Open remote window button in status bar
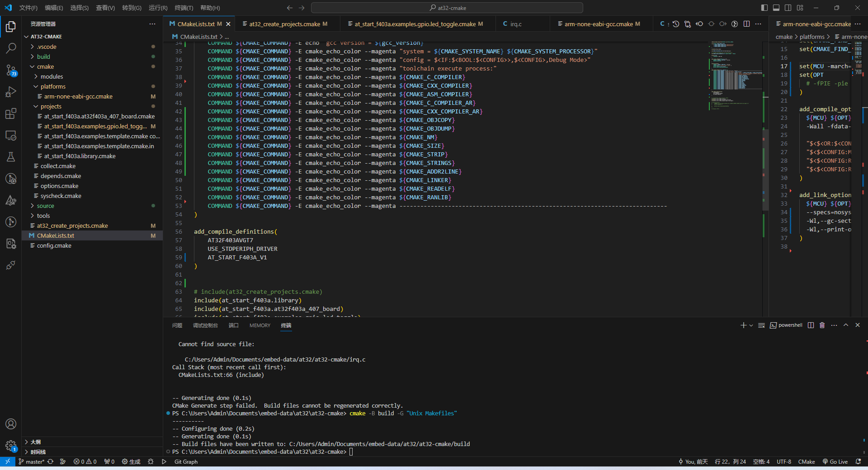This screenshot has height=470, width=868. (8, 462)
